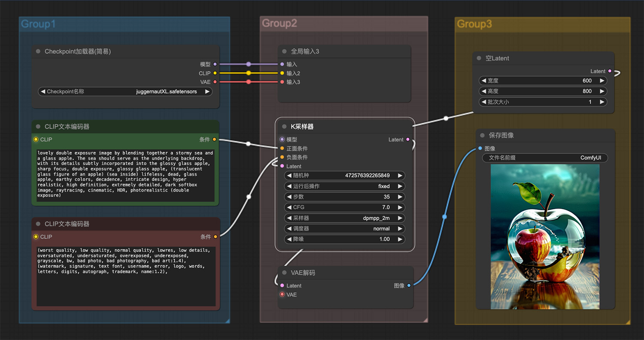The width and height of the screenshot is (644, 340).
Task: Increase 随机种 seed with right arrow
Action: coord(400,175)
